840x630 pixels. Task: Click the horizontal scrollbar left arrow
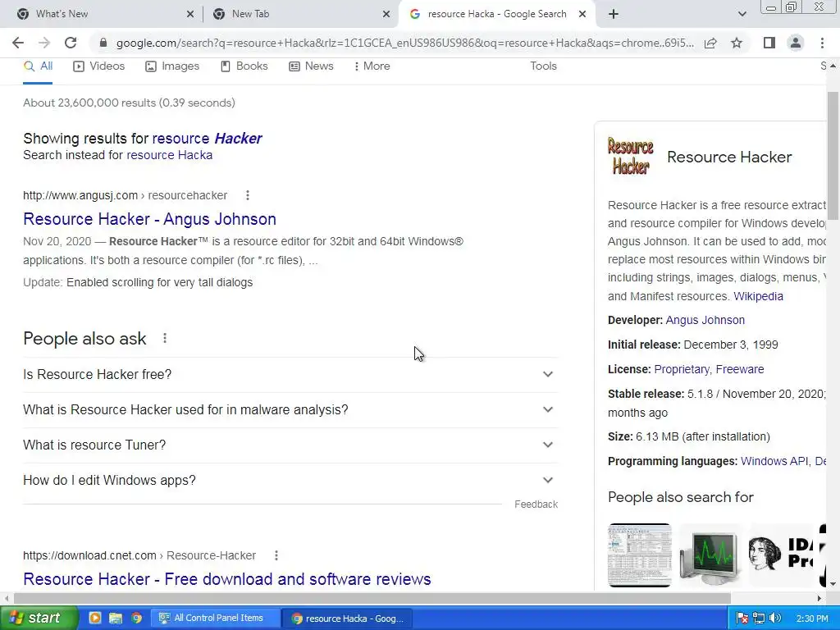(7, 598)
